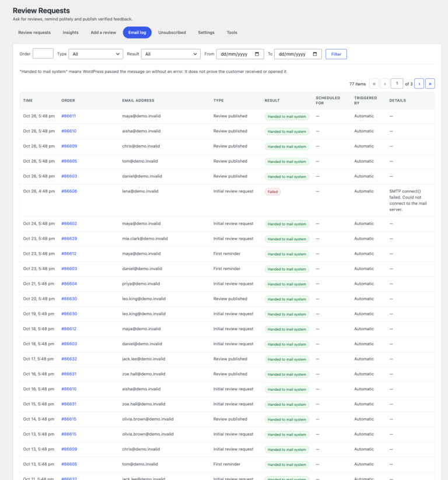The image size is (448, 480).
Task: Click the ORDER column header
Action: click(x=68, y=100)
